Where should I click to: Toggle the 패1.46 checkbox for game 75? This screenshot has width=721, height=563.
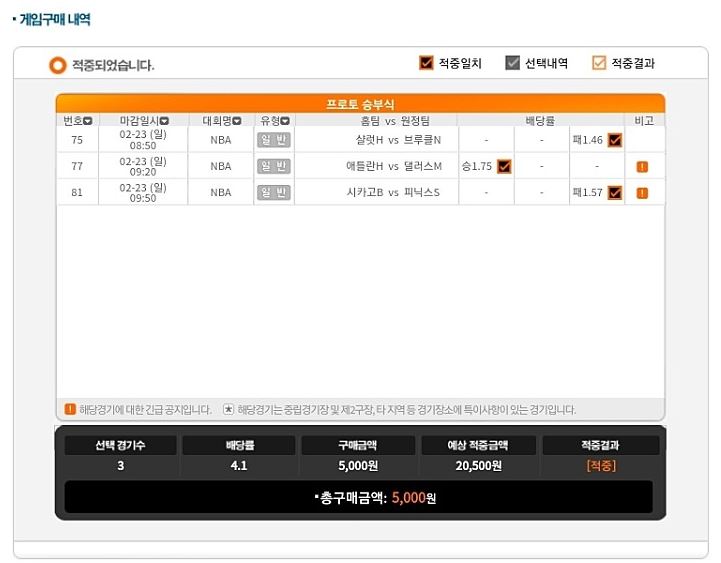[x=615, y=140]
